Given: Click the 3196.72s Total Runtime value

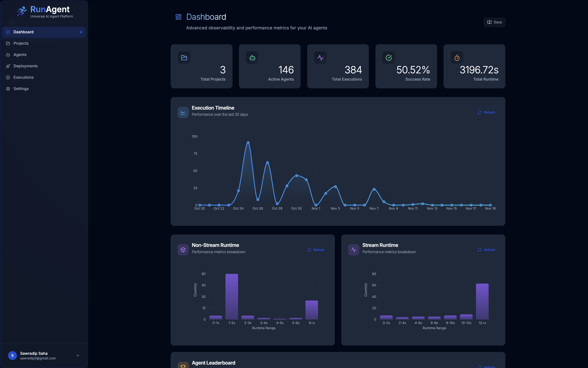Looking at the screenshot, I should pos(479,70).
